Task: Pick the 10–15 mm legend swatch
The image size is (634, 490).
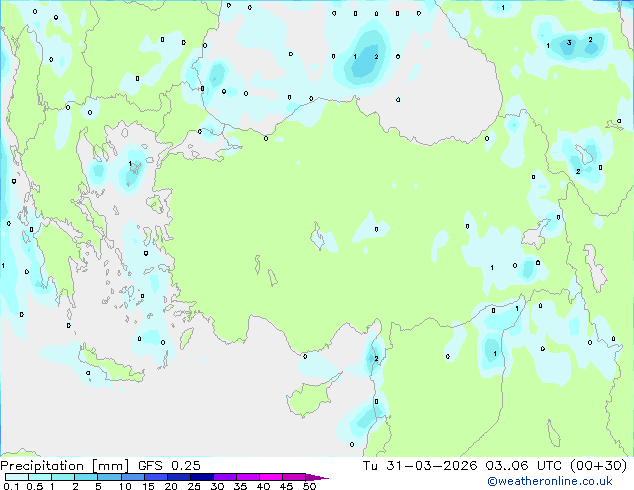Action: coord(132,477)
